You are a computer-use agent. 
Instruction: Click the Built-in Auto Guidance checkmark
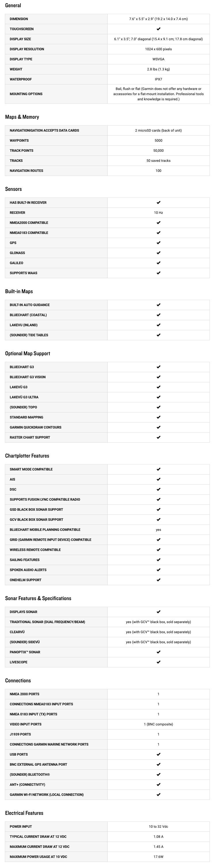(x=158, y=305)
